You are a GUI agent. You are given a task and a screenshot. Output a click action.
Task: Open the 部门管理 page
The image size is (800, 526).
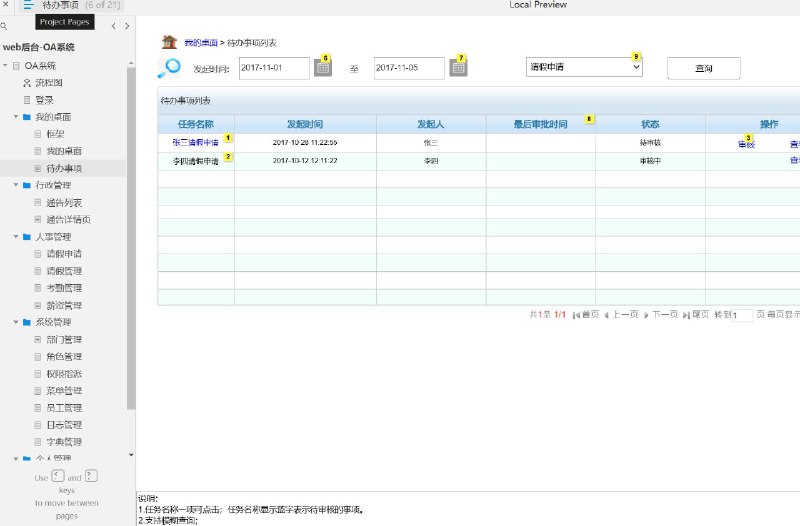coord(64,339)
